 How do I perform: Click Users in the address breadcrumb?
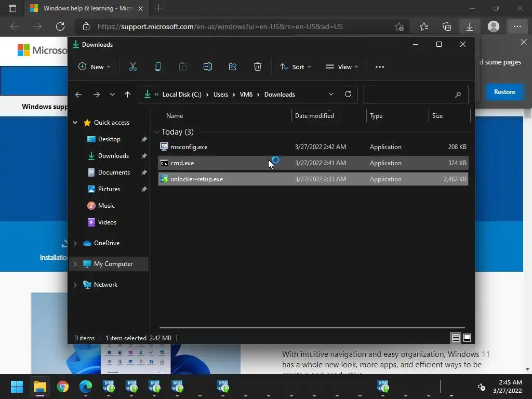coord(220,95)
